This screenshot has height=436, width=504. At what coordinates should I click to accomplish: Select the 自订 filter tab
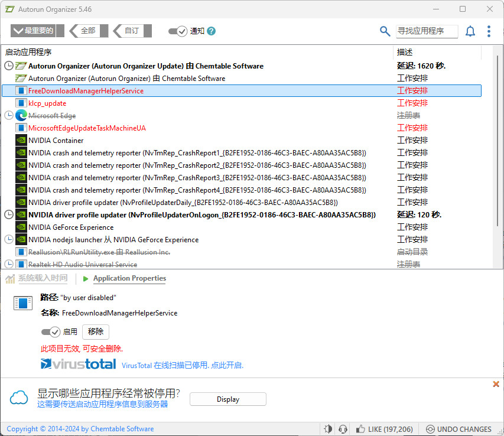(x=132, y=31)
